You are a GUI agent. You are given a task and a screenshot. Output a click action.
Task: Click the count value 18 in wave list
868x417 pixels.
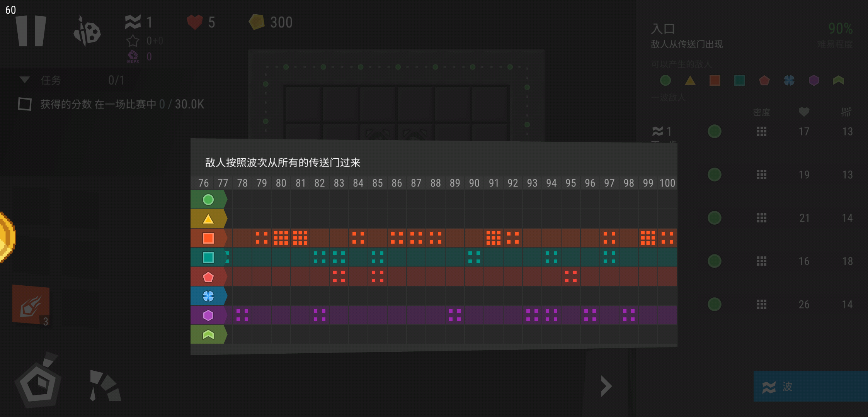tap(847, 261)
